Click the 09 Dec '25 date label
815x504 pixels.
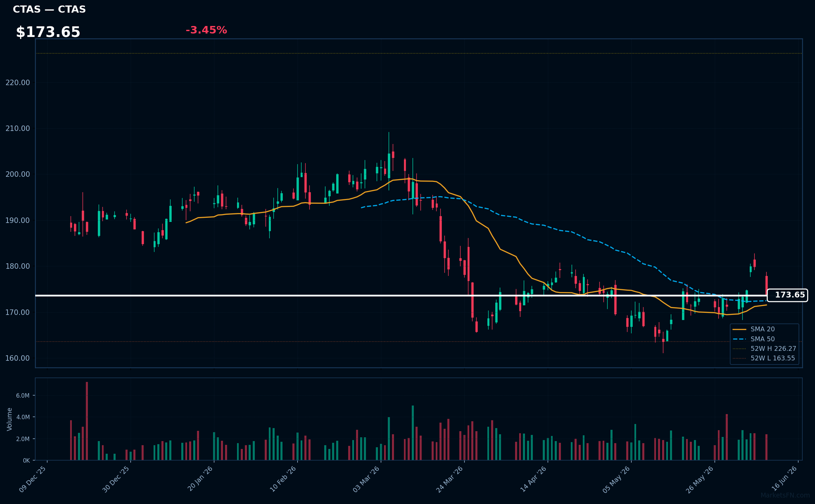coord(32,479)
